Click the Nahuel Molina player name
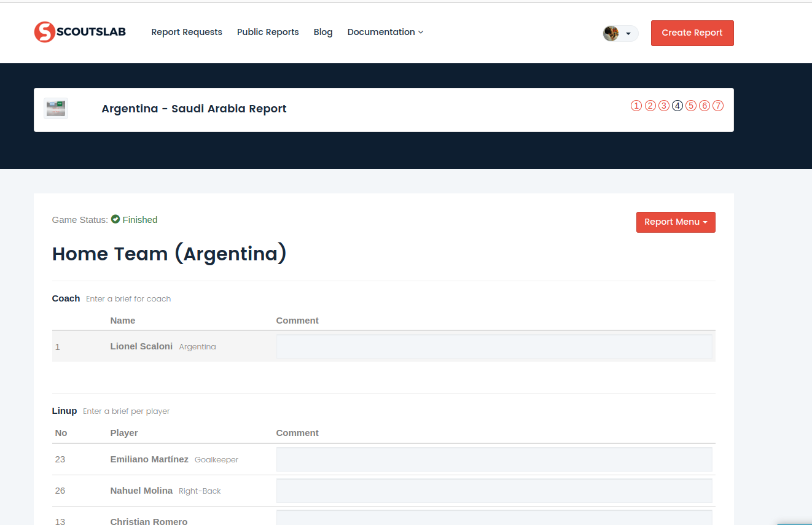Image resolution: width=812 pixels, height=525 pixels. point(141,491)
